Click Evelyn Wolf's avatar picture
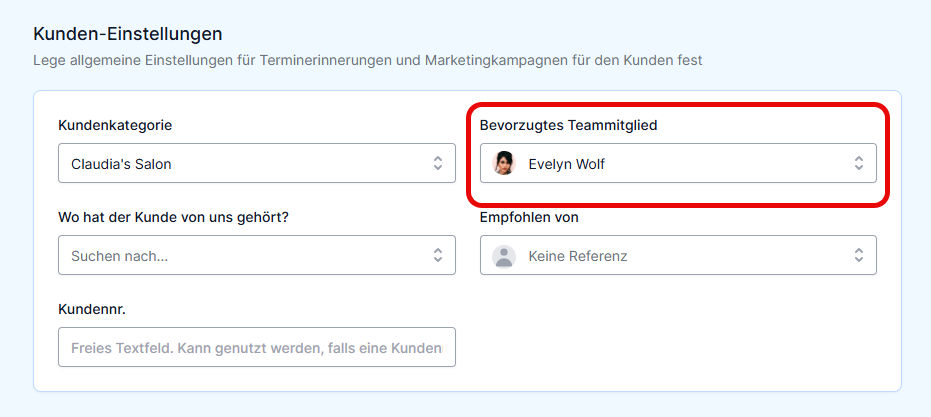 (x=504, y=163)
